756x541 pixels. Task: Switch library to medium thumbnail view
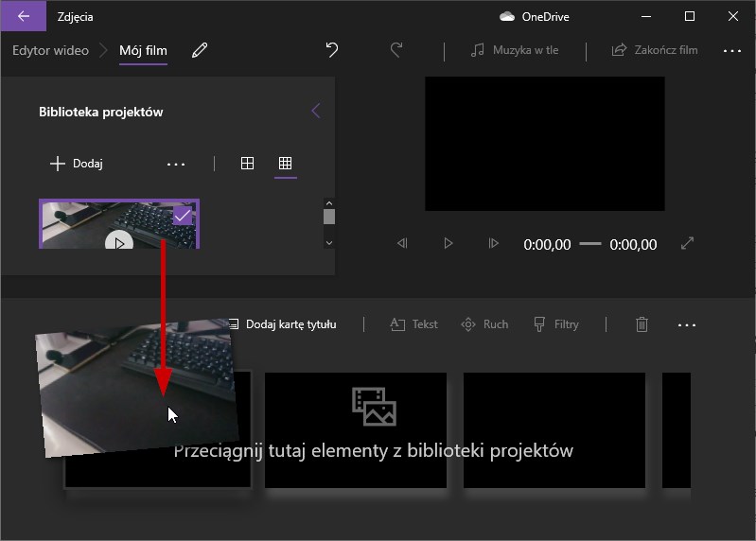click(247, 164)
